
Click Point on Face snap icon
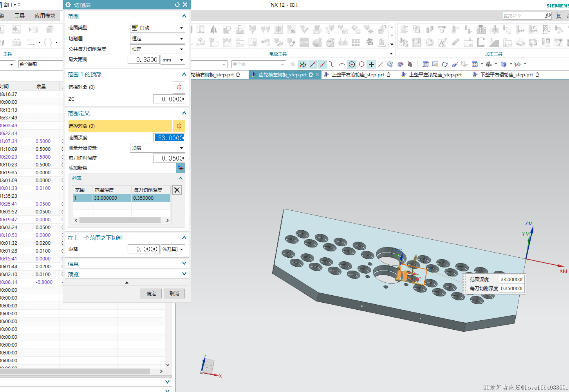390,64
